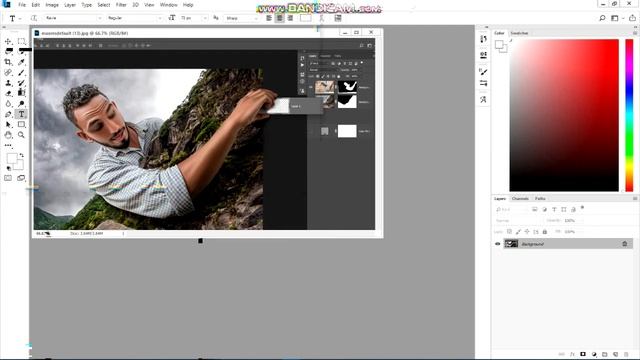Open the Type tool preset picker arrow
The height and width of the screenshot is (360, 640).
[x=20, y=18]
